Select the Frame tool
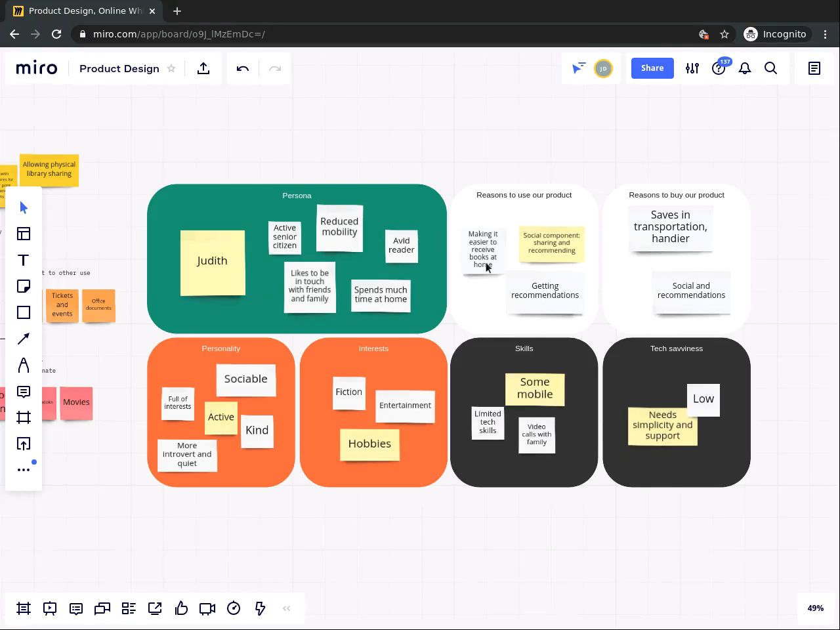 click(24, 417)
